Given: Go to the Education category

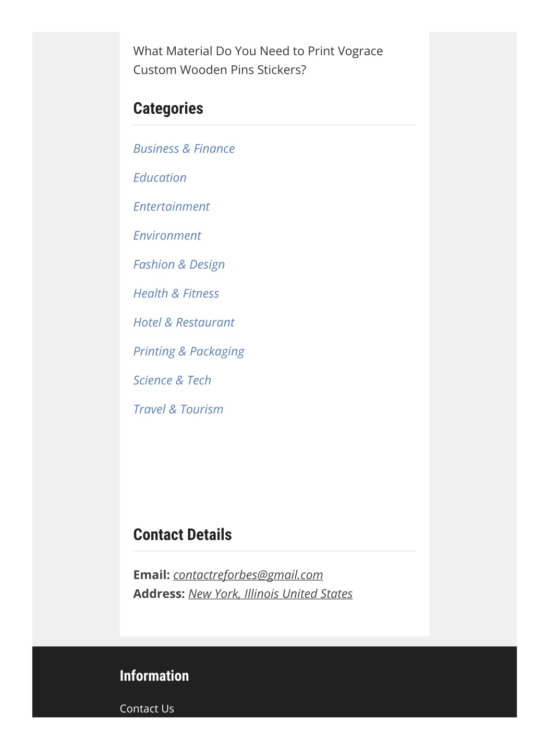Looking at the screenshot, I should click(x=160, y=177).
